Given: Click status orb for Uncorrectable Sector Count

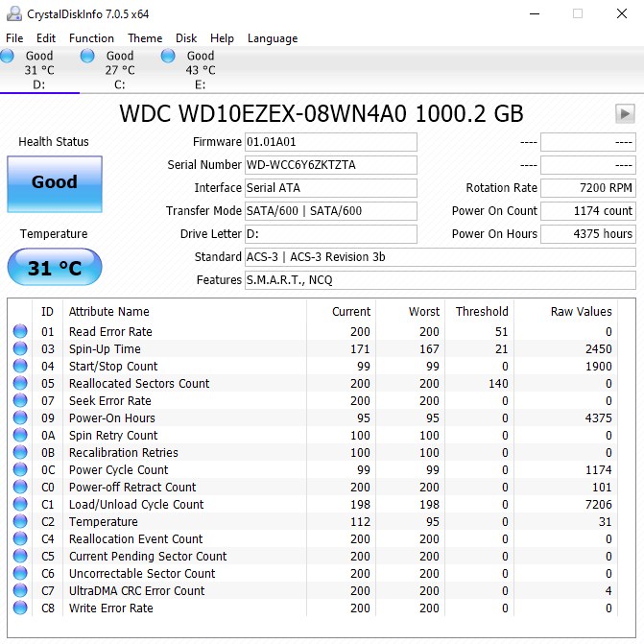Looking at the screenshot, I should [20, 573].
